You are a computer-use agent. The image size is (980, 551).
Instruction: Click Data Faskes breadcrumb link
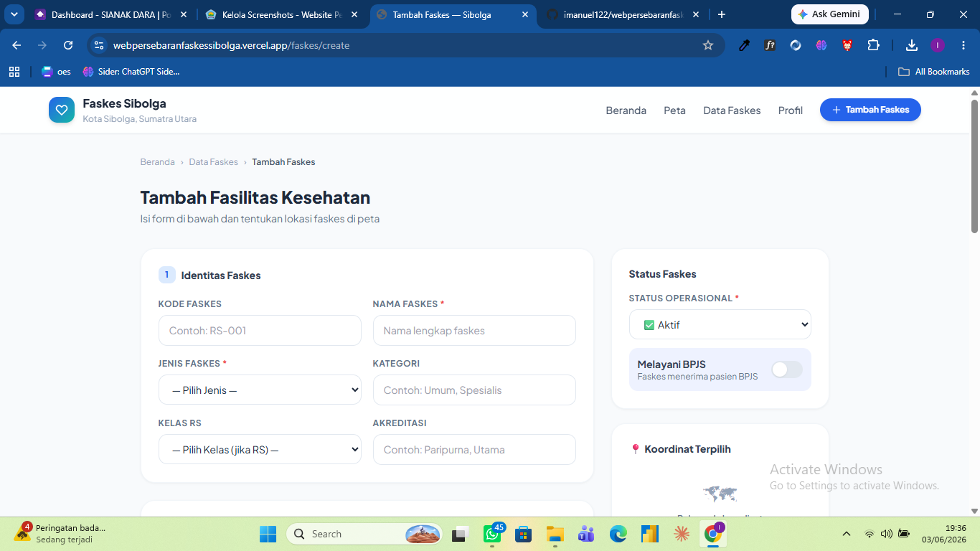213,162
